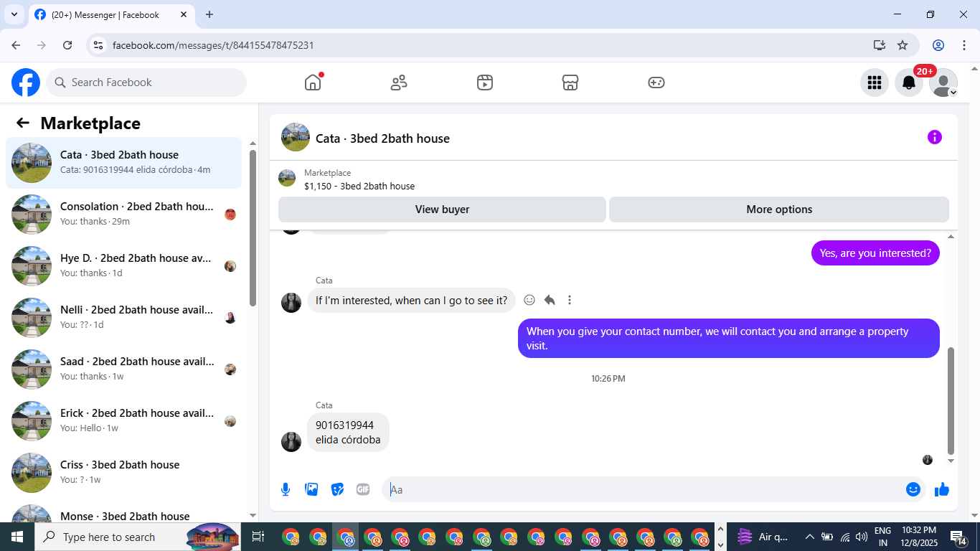Open Consolation 2bed 2bath conversation

[123, 215]
